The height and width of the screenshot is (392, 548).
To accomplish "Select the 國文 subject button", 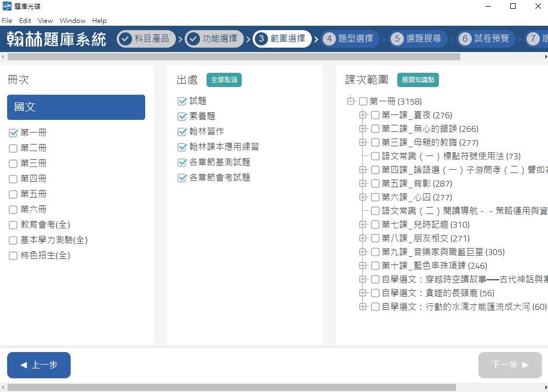I will coord(76,107).
